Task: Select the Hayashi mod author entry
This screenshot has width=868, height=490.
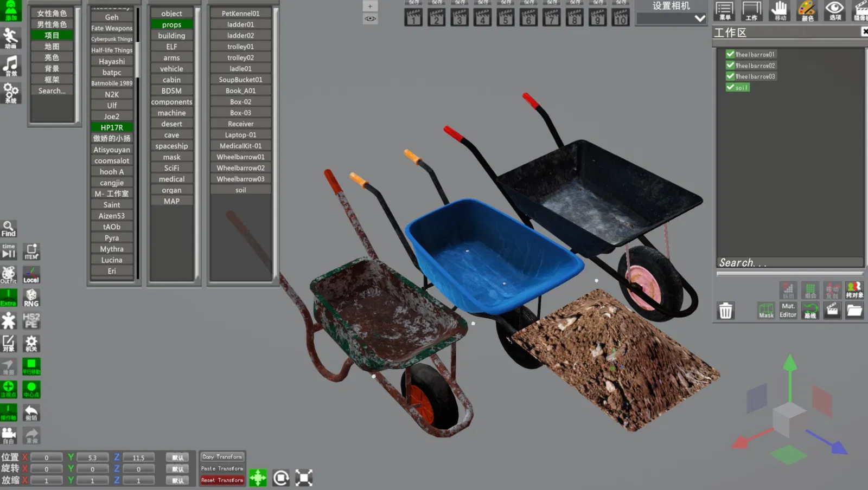Action: click(112, 61)
